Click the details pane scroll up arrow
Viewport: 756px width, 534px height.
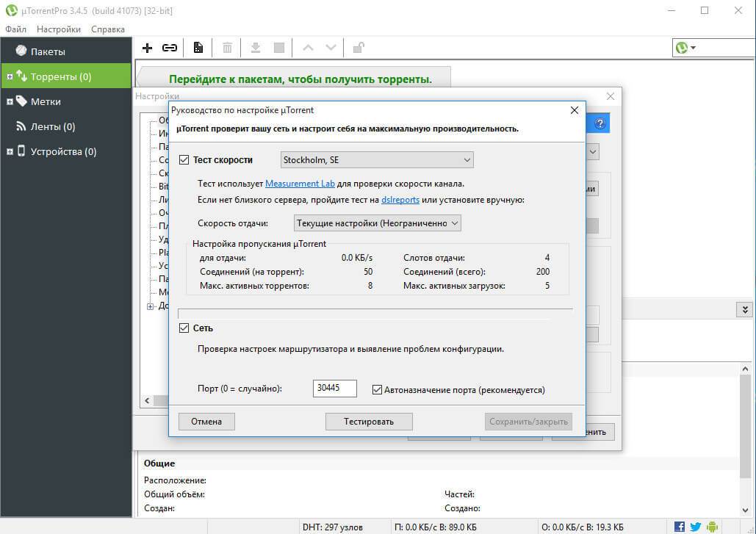point(746,369)
